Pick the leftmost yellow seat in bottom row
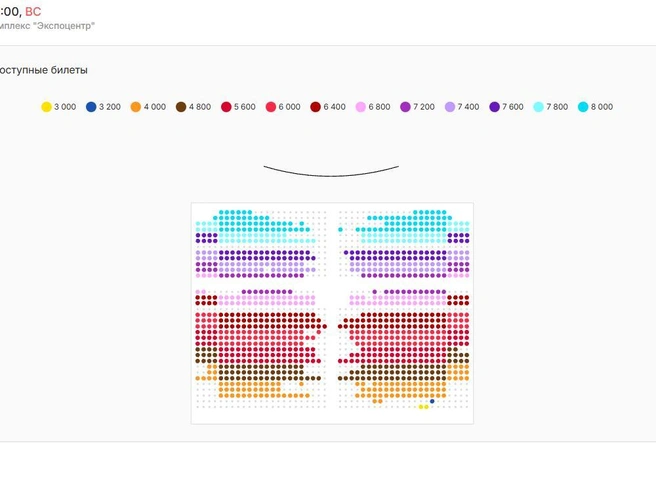 [x=421, y=407]
